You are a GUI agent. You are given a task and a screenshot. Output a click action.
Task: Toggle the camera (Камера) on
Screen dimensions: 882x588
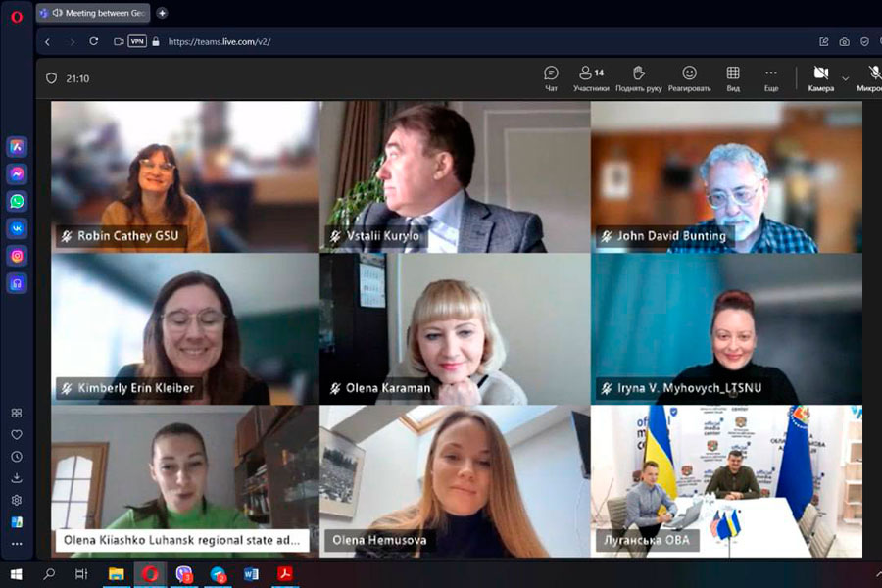820,78
